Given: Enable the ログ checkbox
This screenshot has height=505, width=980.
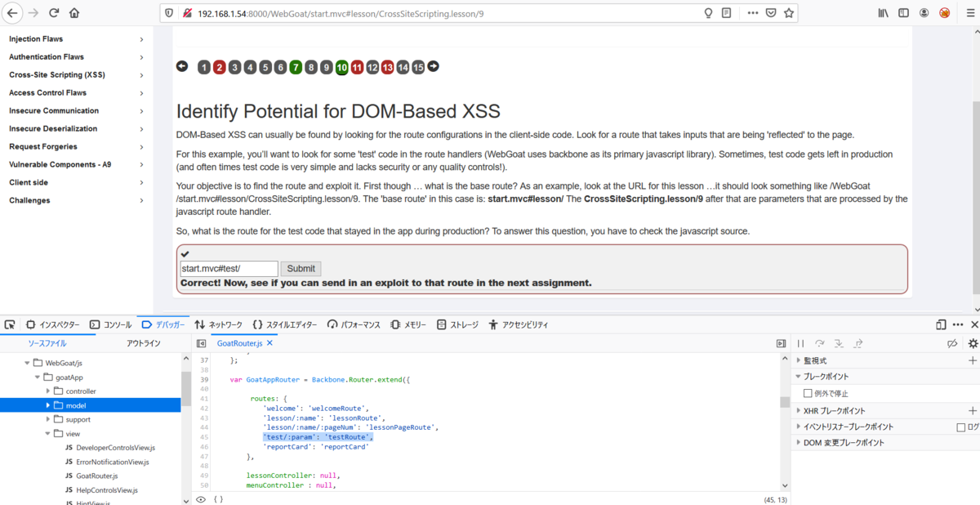Looking at the screenshot, I should pyautogui.click(x=961, y=427).
